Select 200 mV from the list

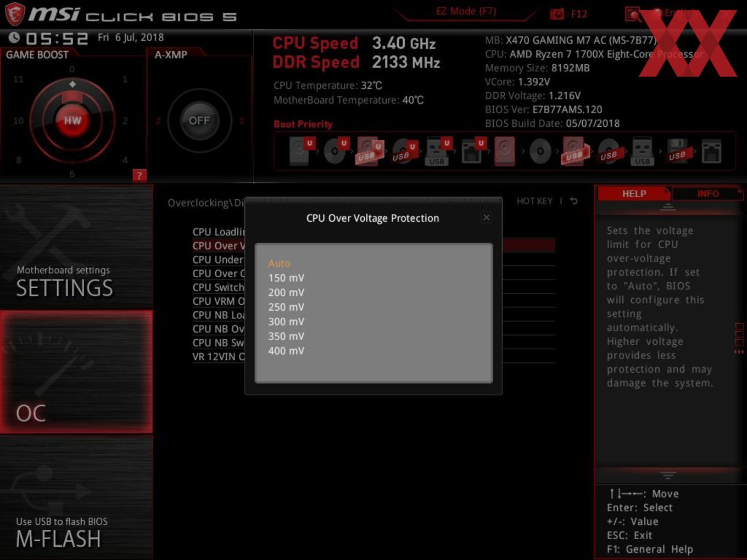(x=286, y=293)
